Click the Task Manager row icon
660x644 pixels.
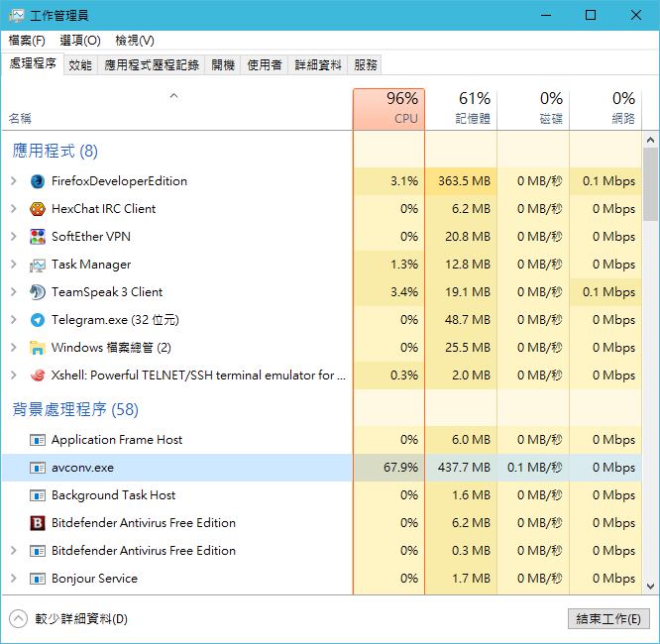38,265
